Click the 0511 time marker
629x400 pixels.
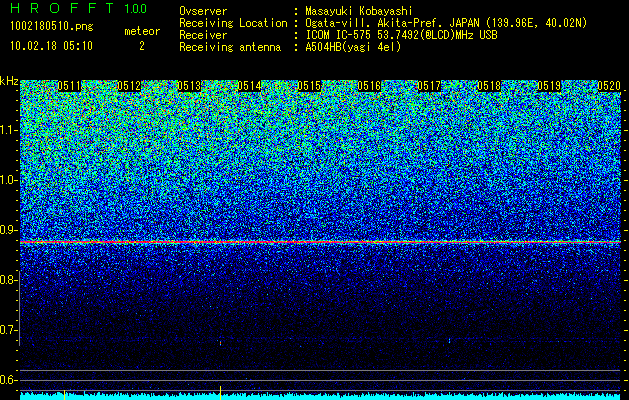[69, 86]
